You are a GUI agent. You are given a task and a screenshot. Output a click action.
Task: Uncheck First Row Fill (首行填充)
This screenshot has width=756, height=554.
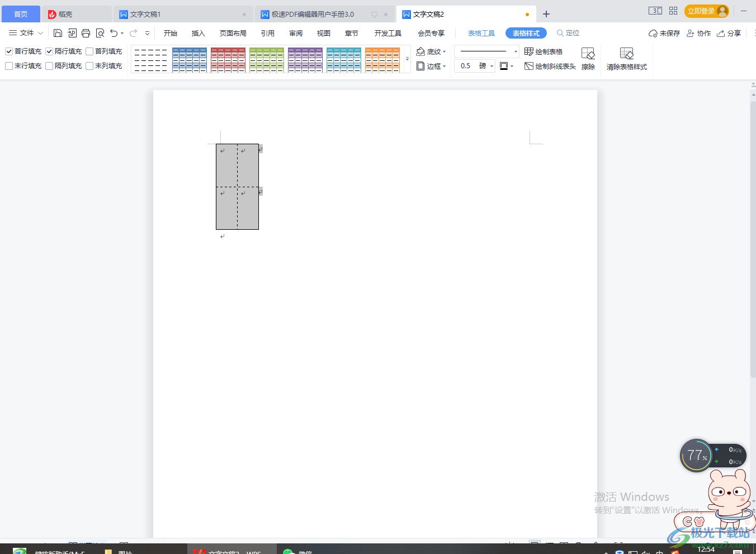(x=9, y=51)
